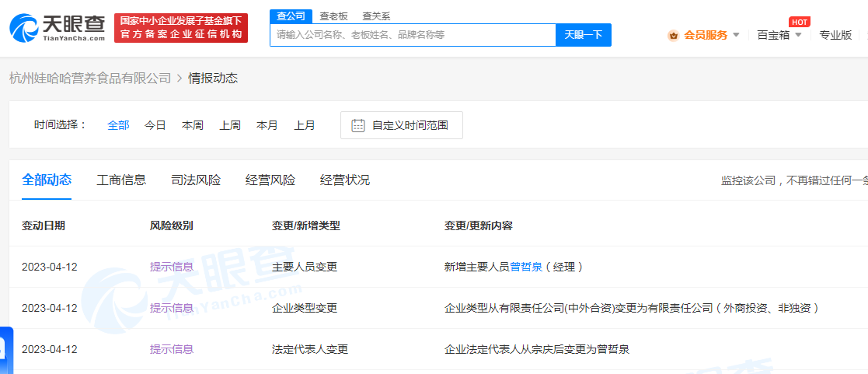Click the calendar icon for custom time range
The width and height of the screenshot is (868, 374).
coord(358,125)
